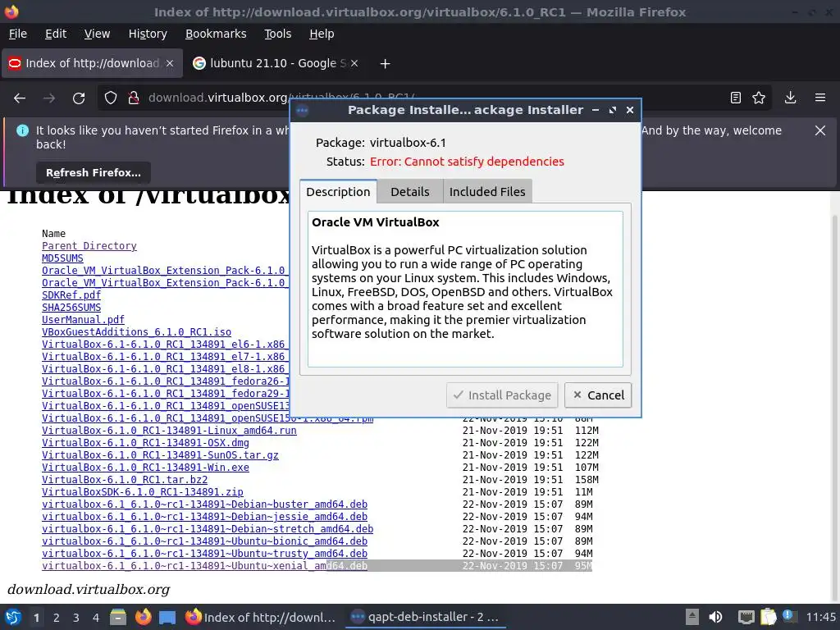The height and width of the screenshot is (630, 840).
Task: Dismiss the Firefox refresh notification bar
Action: (820, 130)
